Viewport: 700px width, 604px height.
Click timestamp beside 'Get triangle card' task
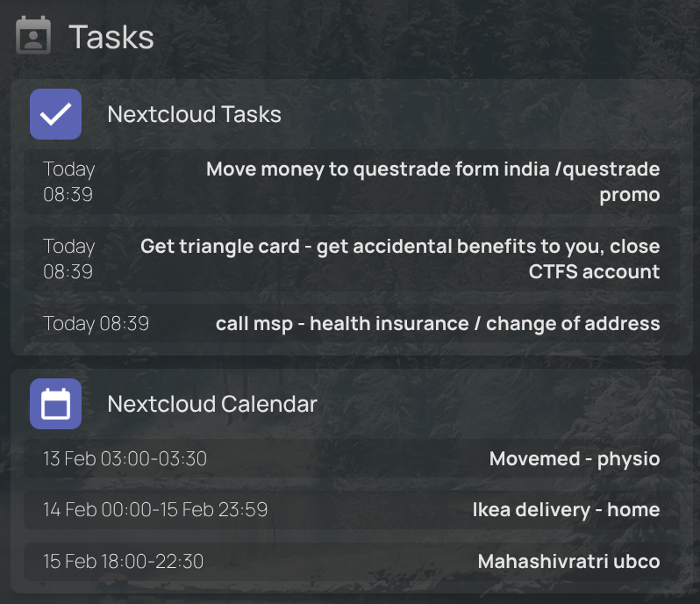point(68,259)
